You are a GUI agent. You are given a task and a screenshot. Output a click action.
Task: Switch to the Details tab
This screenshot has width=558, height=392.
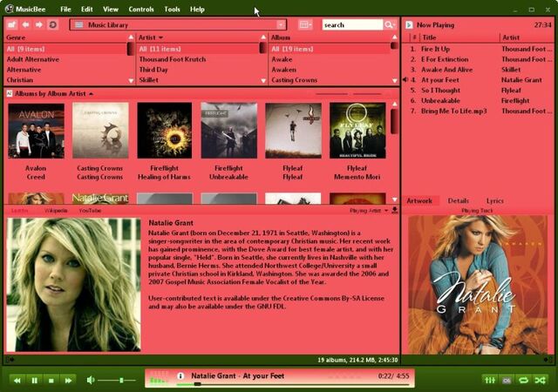pyautogui.click(x=459, y=200)
